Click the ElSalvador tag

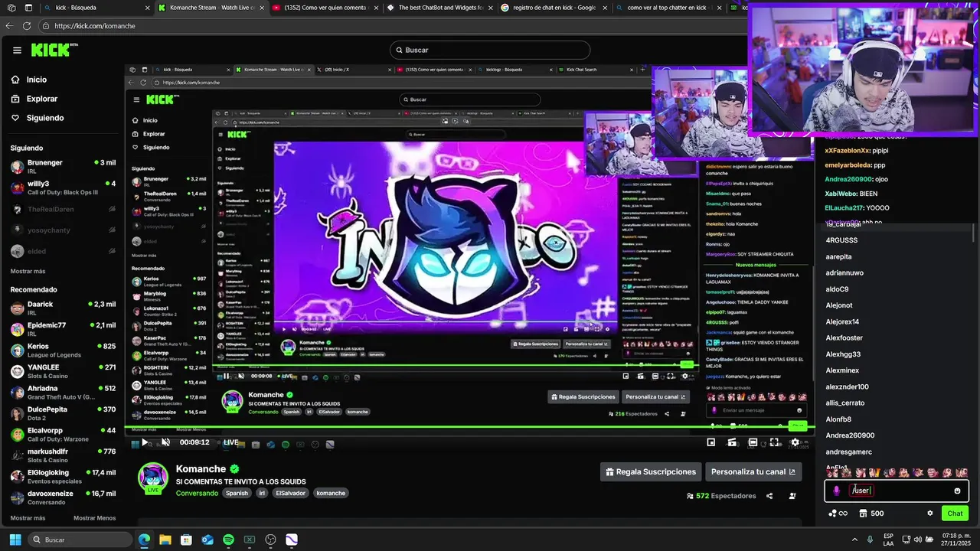[291, 494]
